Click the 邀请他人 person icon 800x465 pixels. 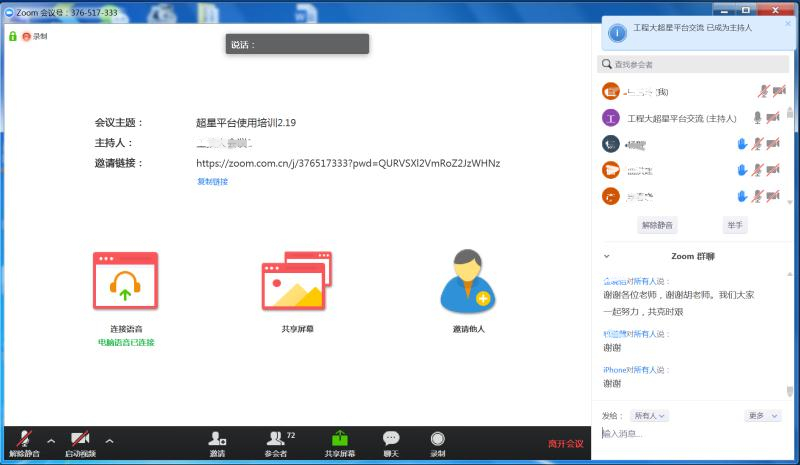click(x=467, y=280)
